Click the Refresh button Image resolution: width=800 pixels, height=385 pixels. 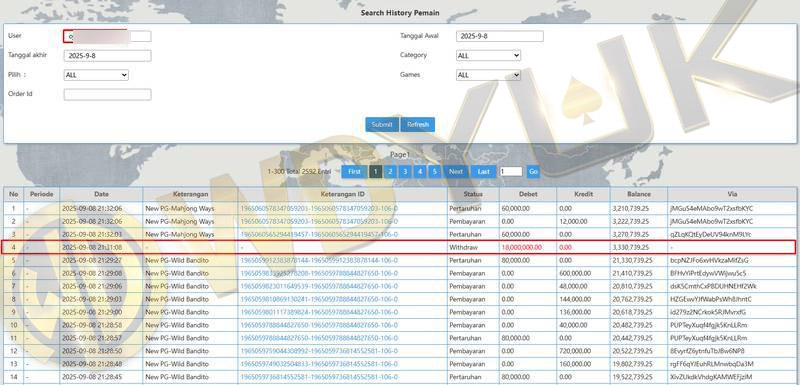(418, 125)
